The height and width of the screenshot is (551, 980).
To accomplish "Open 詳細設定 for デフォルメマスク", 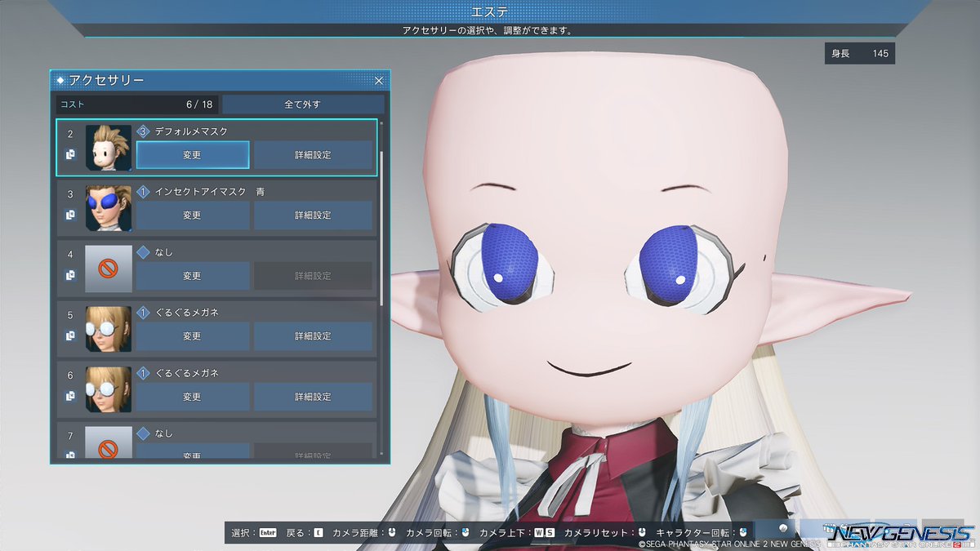I will (313, 155).
